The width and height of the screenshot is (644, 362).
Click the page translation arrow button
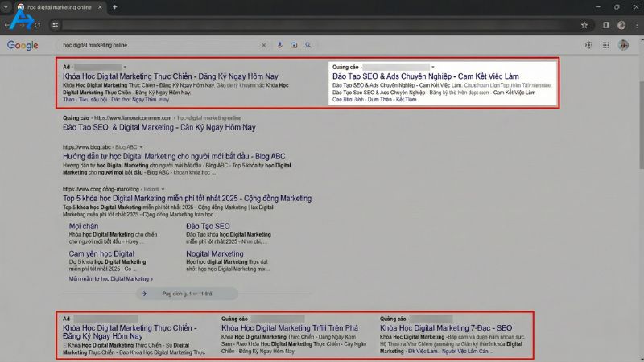[144, 294]
